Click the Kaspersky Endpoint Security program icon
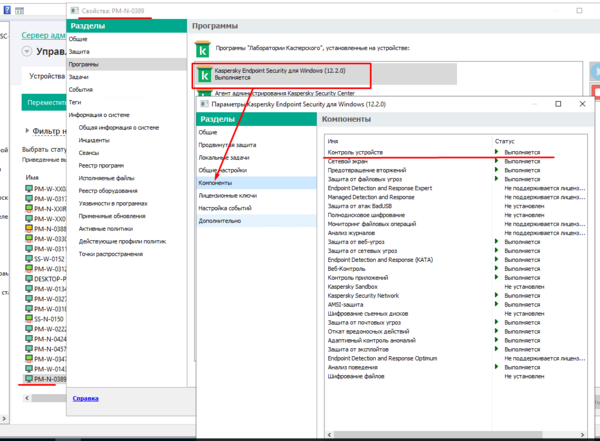600x441 pixels. [x=204, y=75]
